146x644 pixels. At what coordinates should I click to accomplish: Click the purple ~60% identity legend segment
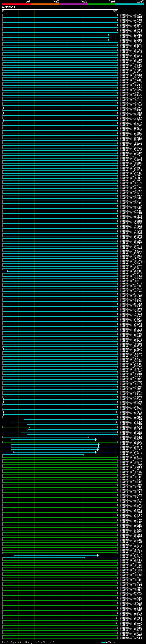(x=73, y=4)
